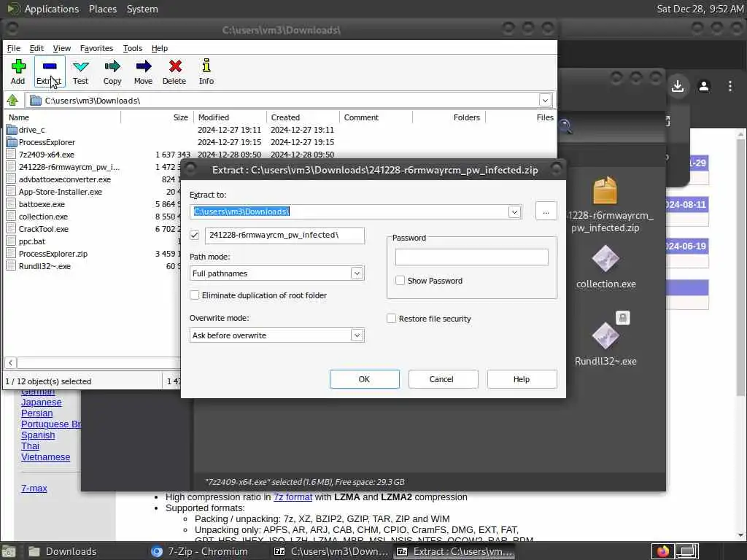
Task: Expand the address bar path dropdown
Action: [x=545, y=101]
